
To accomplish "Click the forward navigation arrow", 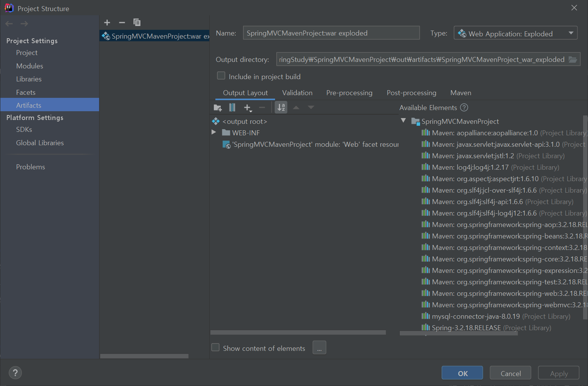I will 24,24.
